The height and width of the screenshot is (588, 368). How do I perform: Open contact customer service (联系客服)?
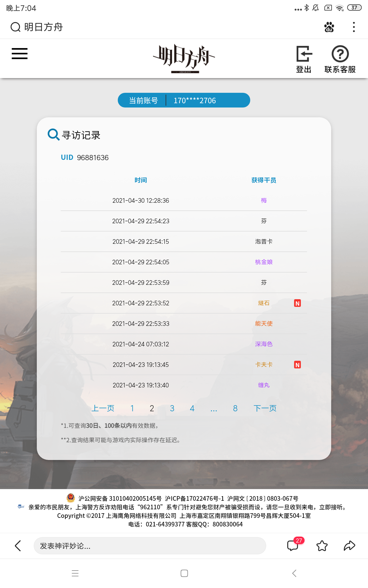[340, 59]
